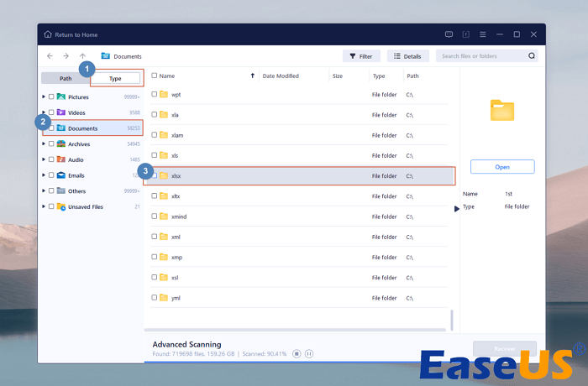Image resolution: width=588 pixels, height=386 pixels.
Task: Open the feedback chat icon in title bar
Action: tap(449, 34)
